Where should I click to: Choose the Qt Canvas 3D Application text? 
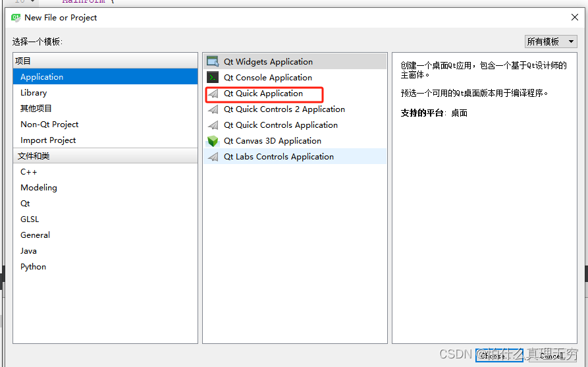click(272, 141)
